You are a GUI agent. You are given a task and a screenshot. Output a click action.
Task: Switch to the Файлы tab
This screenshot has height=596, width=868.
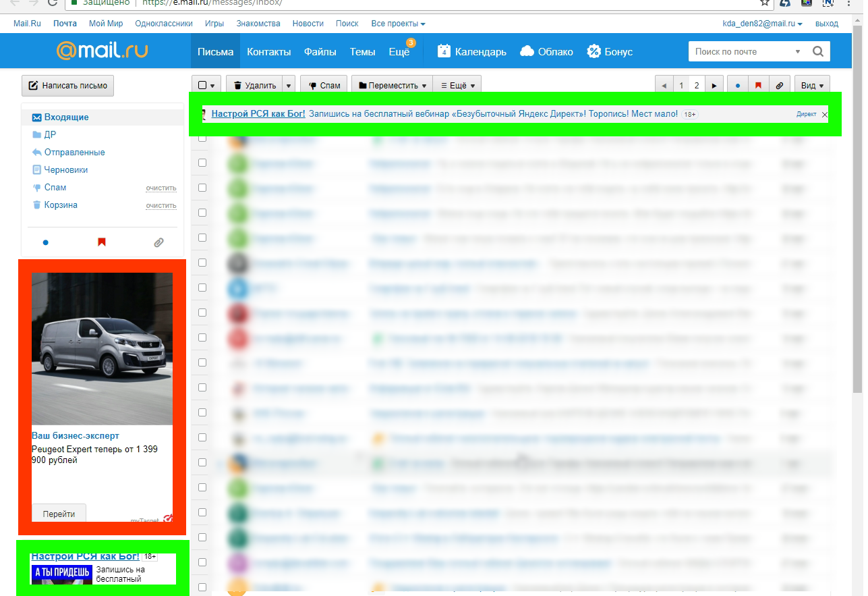pyautogui.click(x=320, y=52)
